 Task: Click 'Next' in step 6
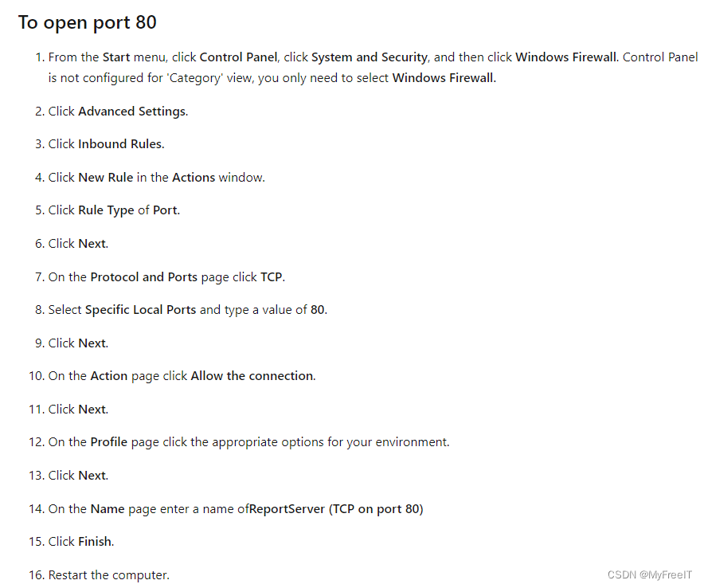92,244
